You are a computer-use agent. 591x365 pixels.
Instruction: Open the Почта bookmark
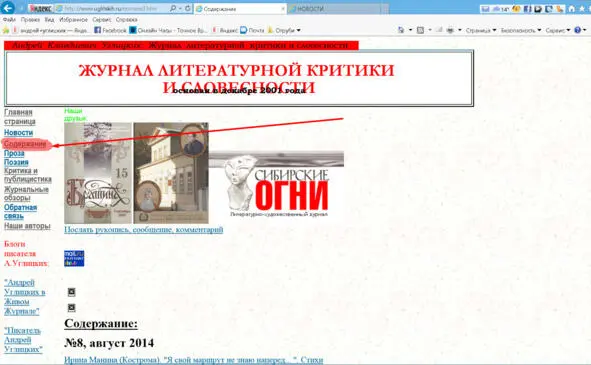click(x=252, y=30)
